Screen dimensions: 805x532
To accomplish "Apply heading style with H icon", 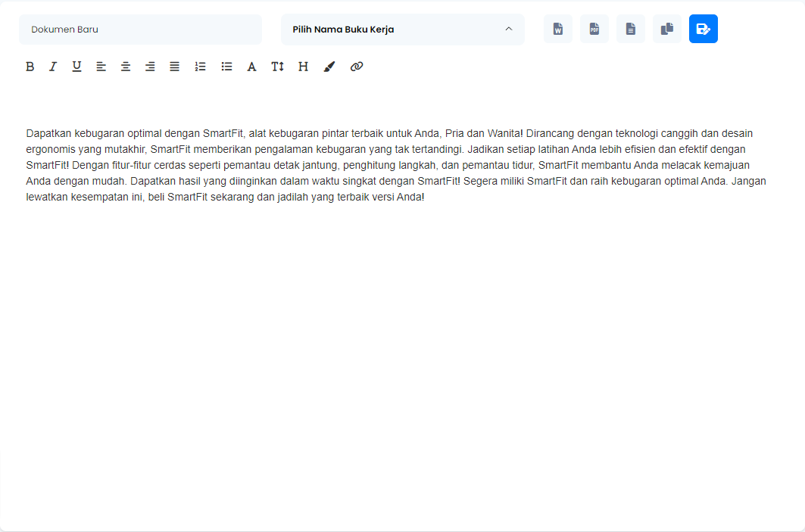I will click(x=304, y=67).
